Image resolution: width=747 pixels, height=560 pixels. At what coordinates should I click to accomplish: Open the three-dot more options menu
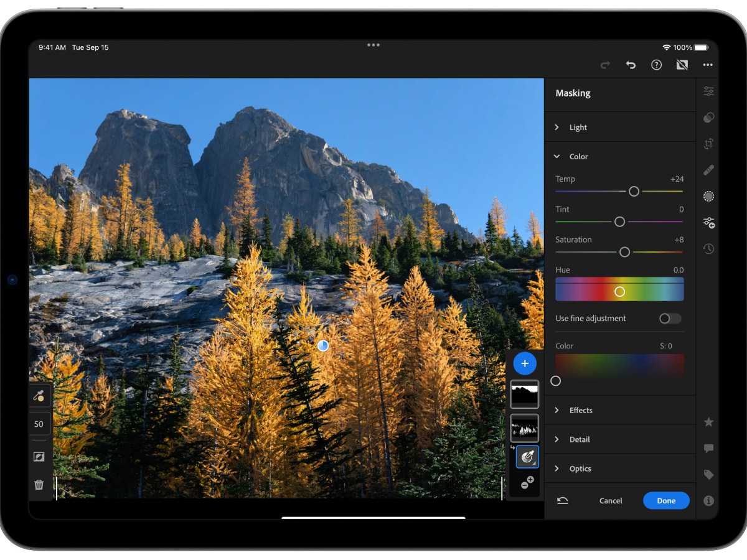(x=708, y=65)
